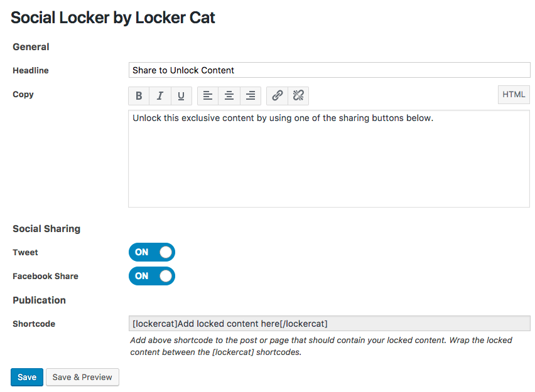Click the Tweet setting label
Image resolution: width=535 pixels, height=392 pixels.
point(25,252)
